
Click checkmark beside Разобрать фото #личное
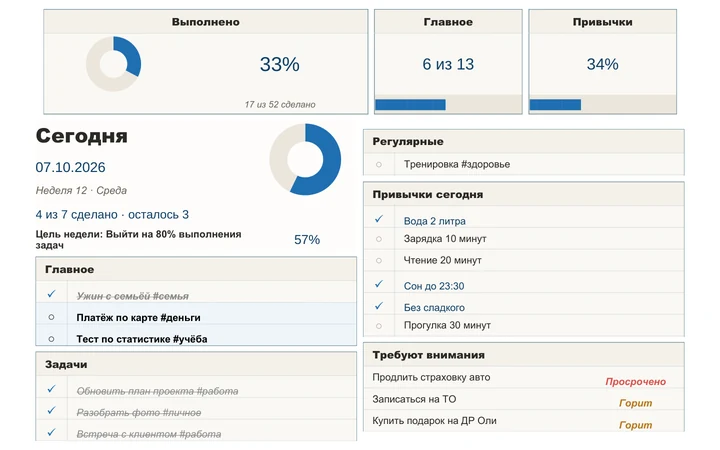click(51, 411)
